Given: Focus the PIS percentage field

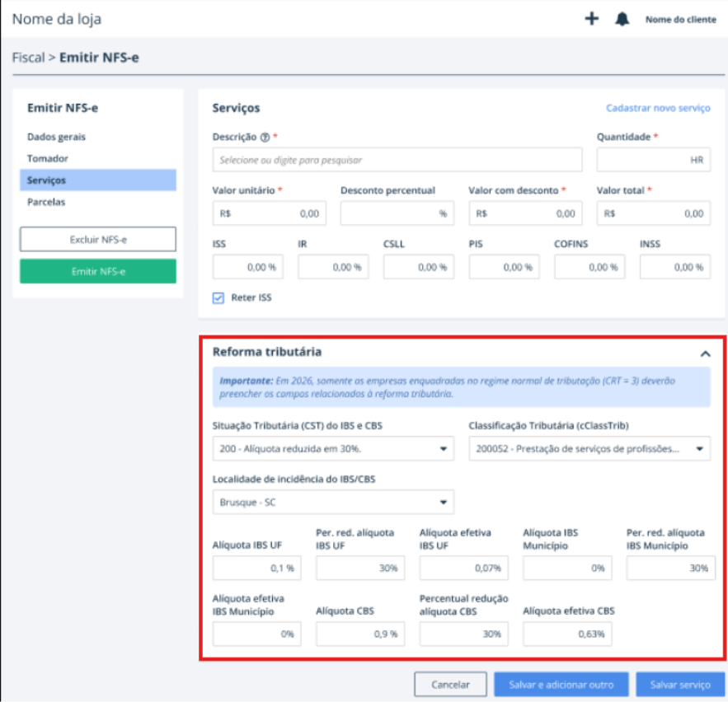Looking at the screenshot, I should (505, 267).
